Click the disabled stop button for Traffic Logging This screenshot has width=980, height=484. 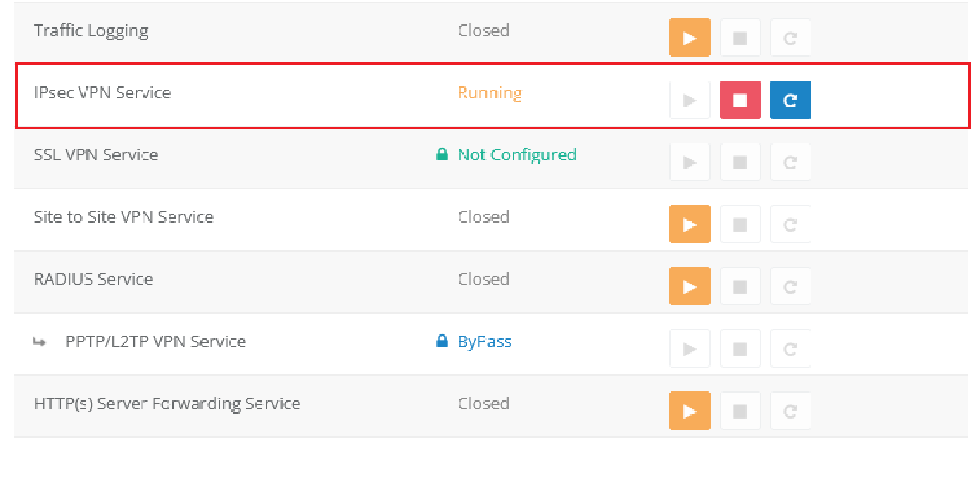click(739, 39)
